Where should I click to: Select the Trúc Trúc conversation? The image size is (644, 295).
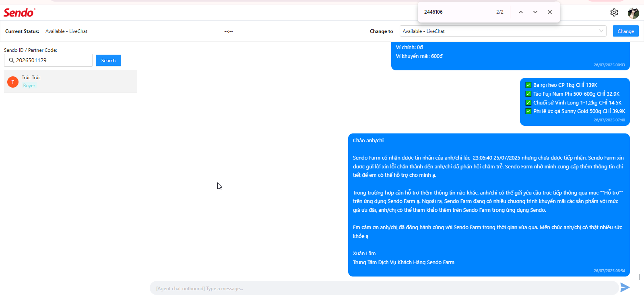pos(70,81)
